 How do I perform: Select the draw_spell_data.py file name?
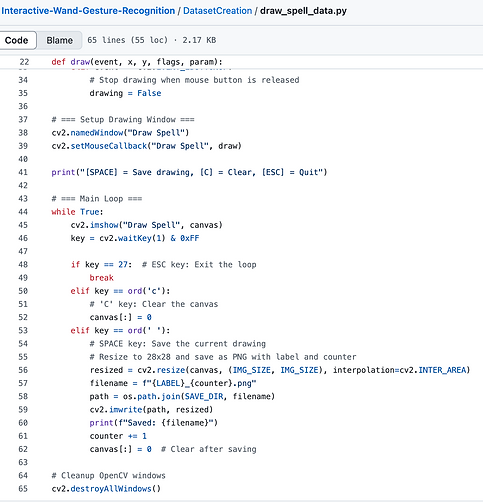[x=303, y=11]
